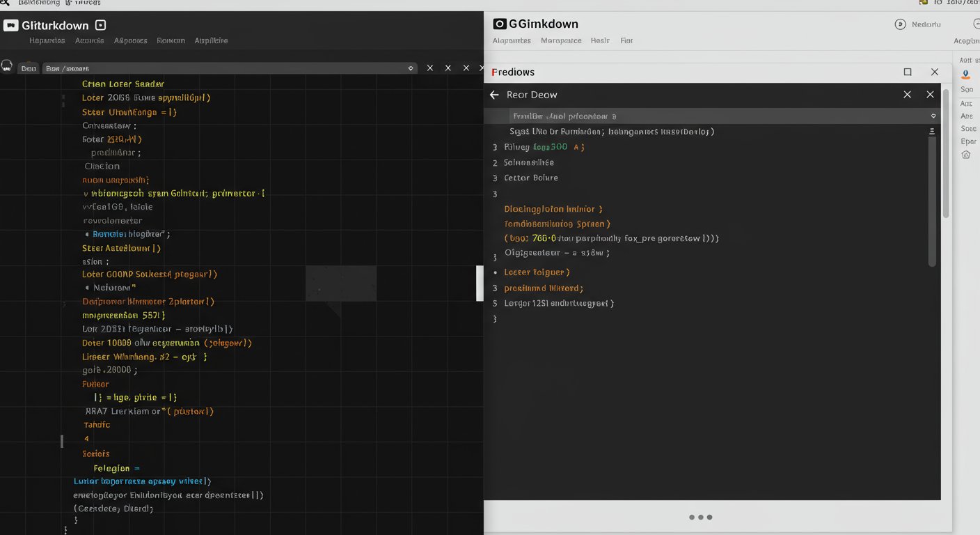Toggle the Son item in the right sidebar
The image size is (980, 535).
[x=967, y=89]
